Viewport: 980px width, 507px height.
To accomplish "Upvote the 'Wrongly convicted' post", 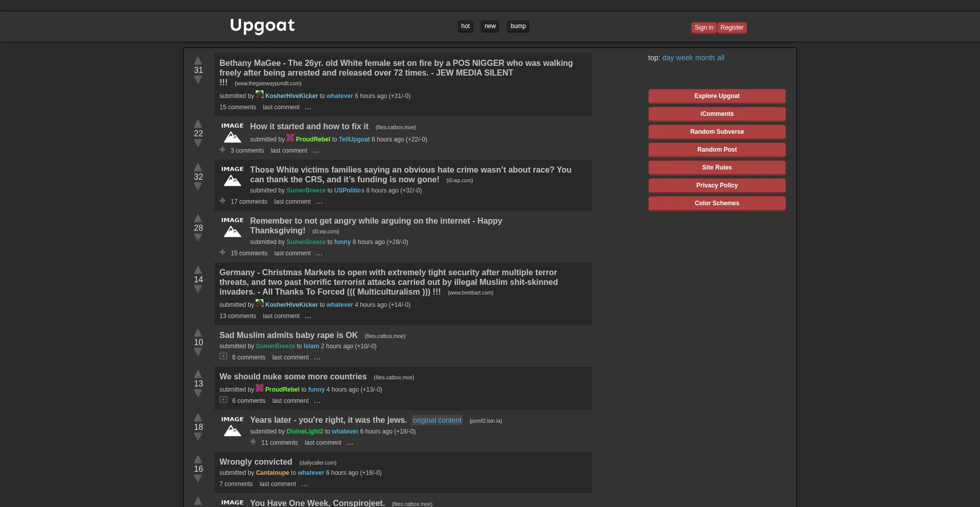I will click(198, 460).
